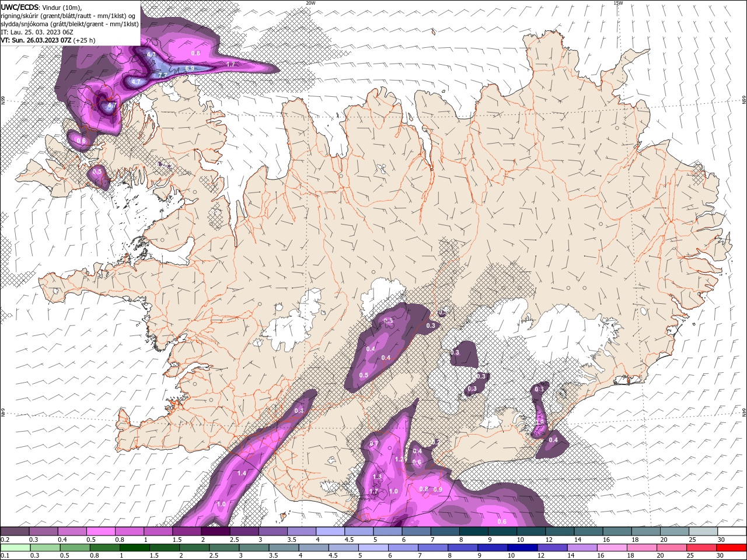Pick the 14 light purple rain scale swatch
The height and width of the screenshot is (560, 747).
click(x=582, y=548)
